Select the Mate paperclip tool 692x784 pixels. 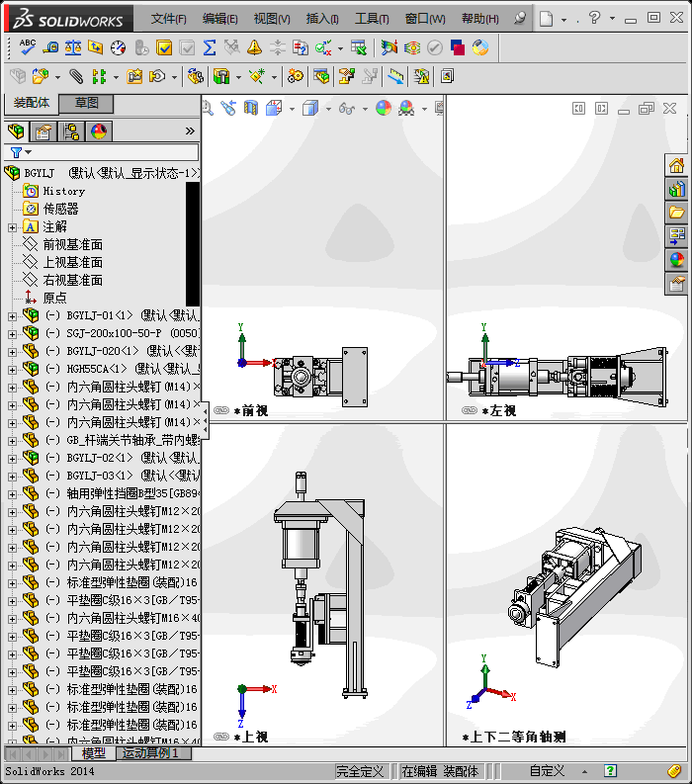pos(76,76)
